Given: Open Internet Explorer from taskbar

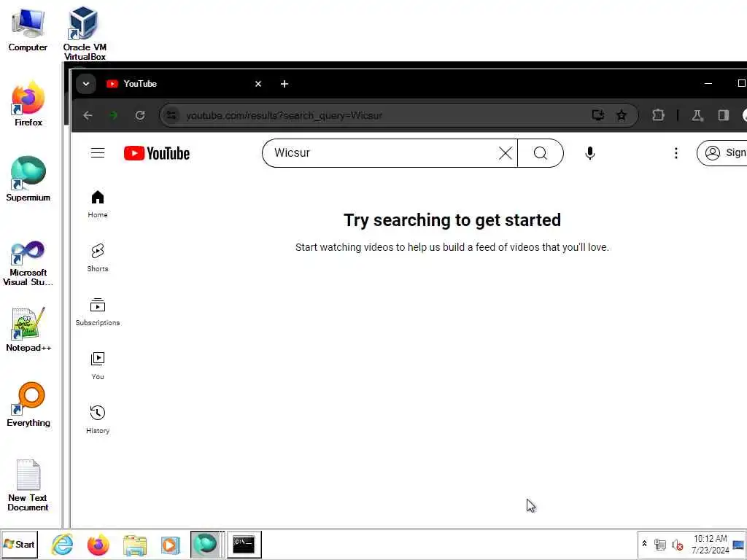Looking at the screenshot, I should pyautogui.click(x=63, y=544).
